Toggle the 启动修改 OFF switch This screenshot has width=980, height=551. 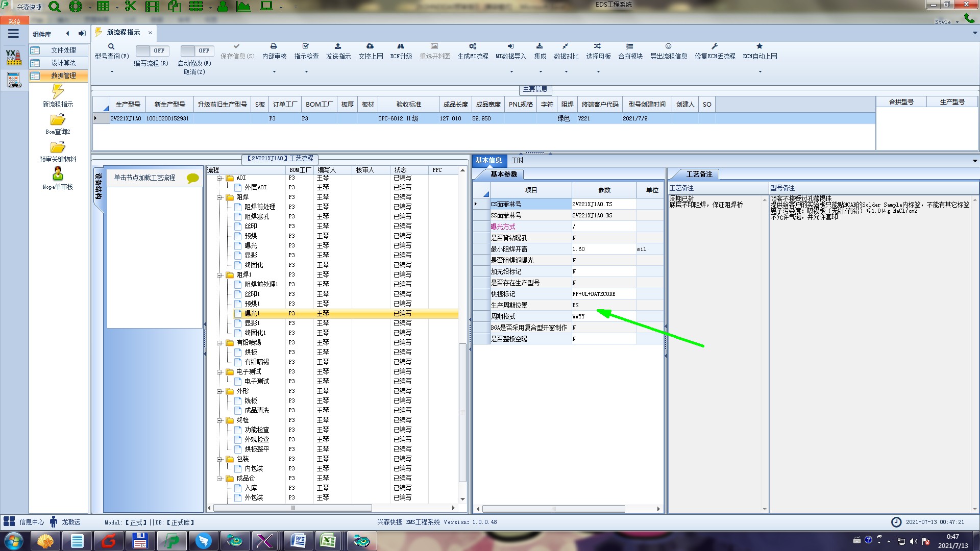[197, 51]
